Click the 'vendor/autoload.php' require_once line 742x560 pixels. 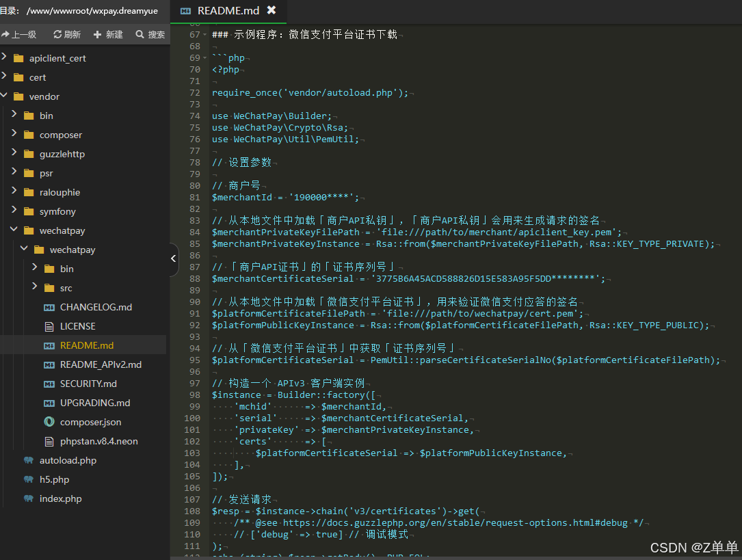[x=310, y=93]
